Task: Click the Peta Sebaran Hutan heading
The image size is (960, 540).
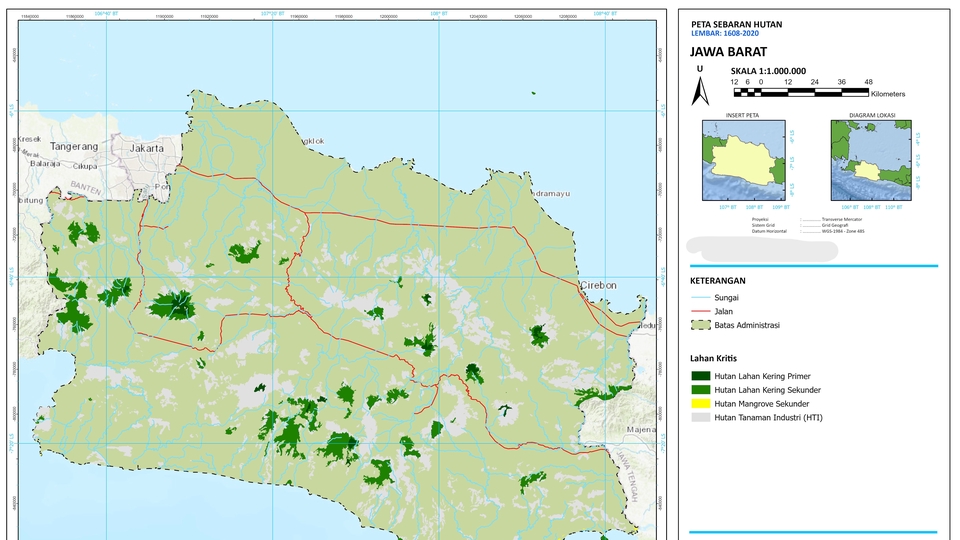Action: pyautogui.click(x=737, y=24)
